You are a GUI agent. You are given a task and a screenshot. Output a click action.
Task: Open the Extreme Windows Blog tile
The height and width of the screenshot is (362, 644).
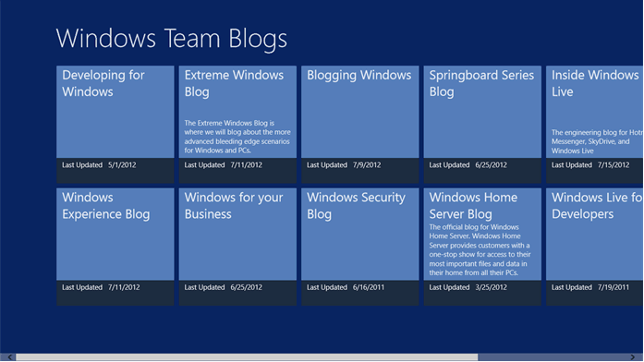point(237,125)
